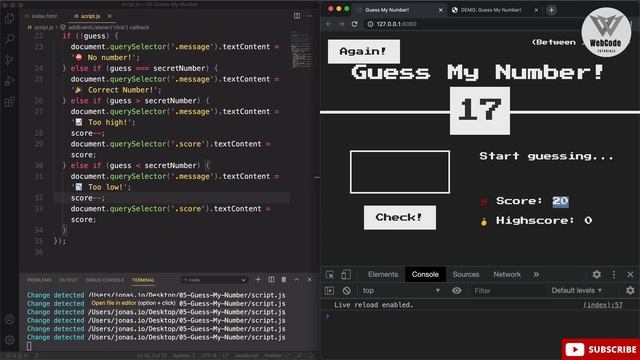Screen dimensions: 640x360
Task: Open the 'top' JavaScript context dropdown
Action: click(401, 291)
